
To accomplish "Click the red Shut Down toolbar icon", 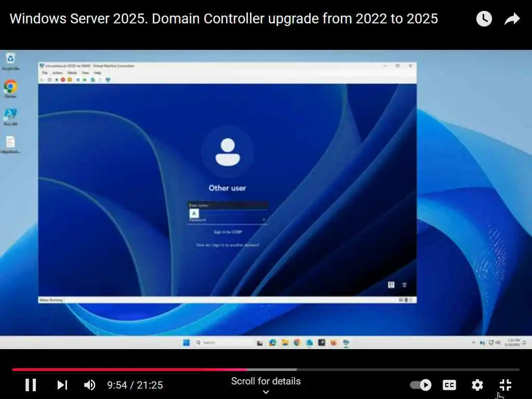I will (x=63, y=79).
